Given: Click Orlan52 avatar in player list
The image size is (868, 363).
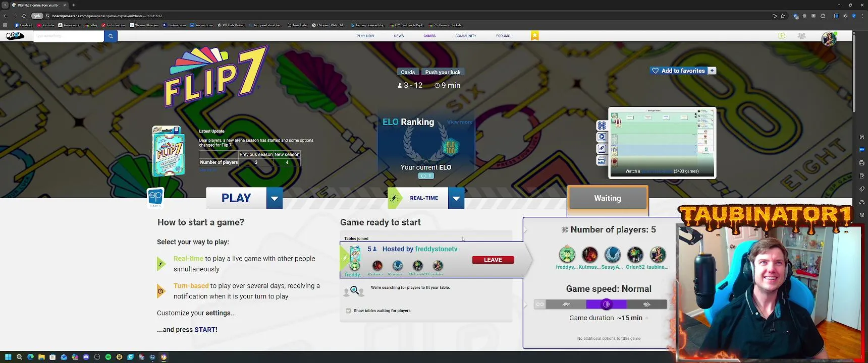Looking at the screenshot, I should click(635, 255).
